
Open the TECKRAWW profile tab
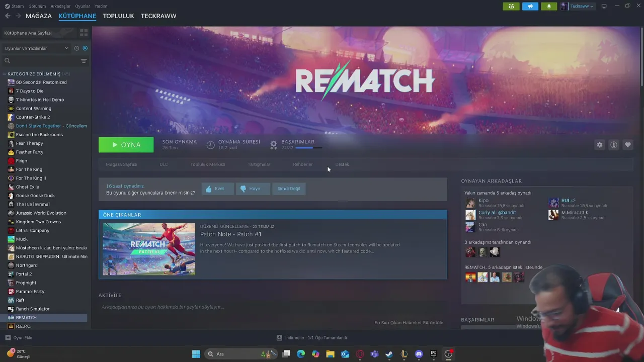point(158,16)
